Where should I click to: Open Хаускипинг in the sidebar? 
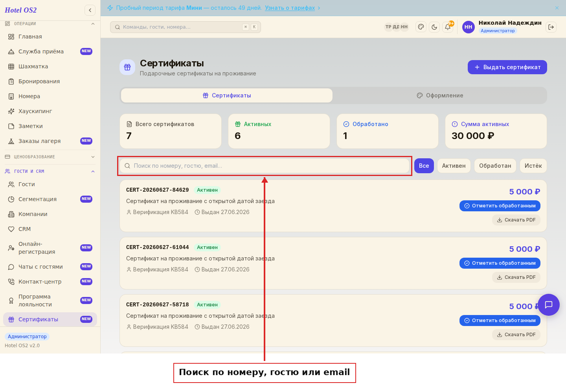click(50, 111)
